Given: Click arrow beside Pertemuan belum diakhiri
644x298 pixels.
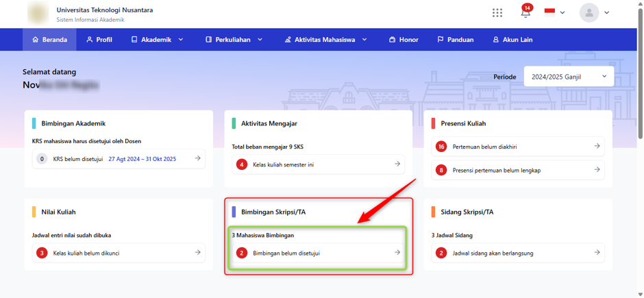Looking at the screenshot, I should 597,146.
